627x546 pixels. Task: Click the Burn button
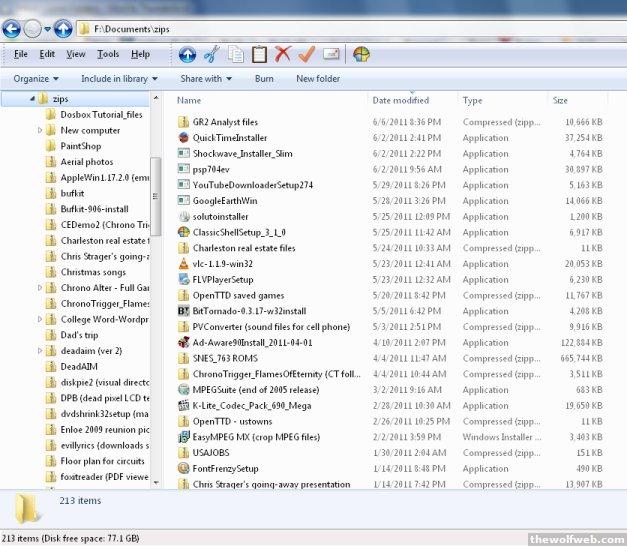pyautogui.click(x=264, y=79)
